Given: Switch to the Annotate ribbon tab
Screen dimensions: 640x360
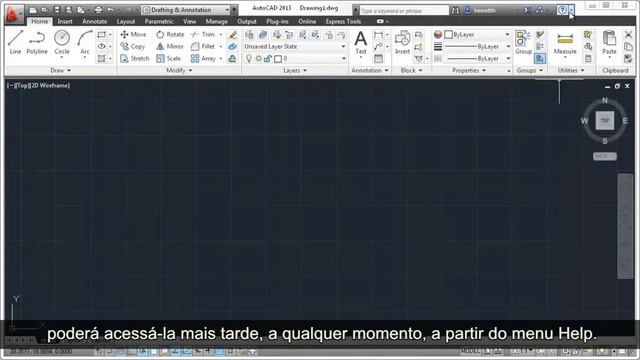Looking at the screenshot, I should click(x=94, y=21).
